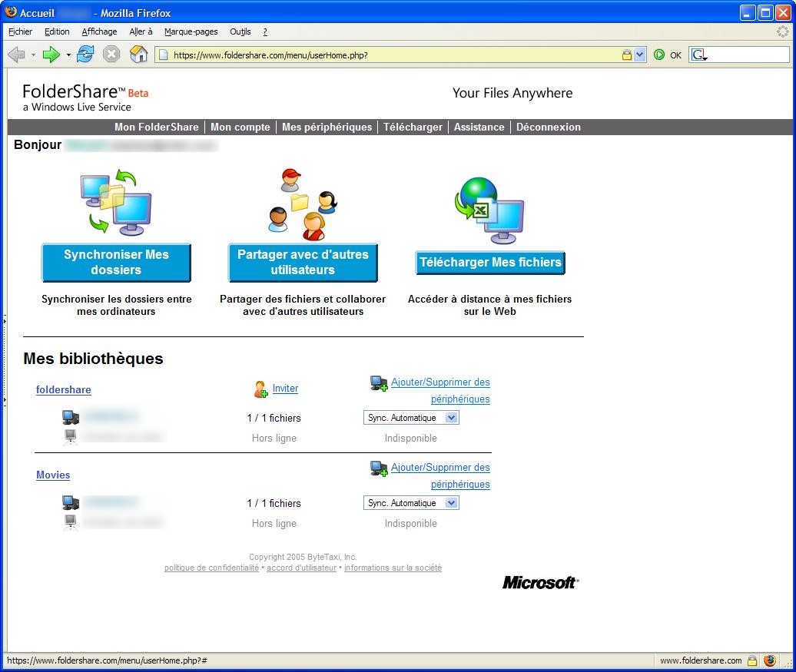796x672 pixels.
Task: Go to Assistance nav item
Action: pyautogui.click(x=479, y=127)
